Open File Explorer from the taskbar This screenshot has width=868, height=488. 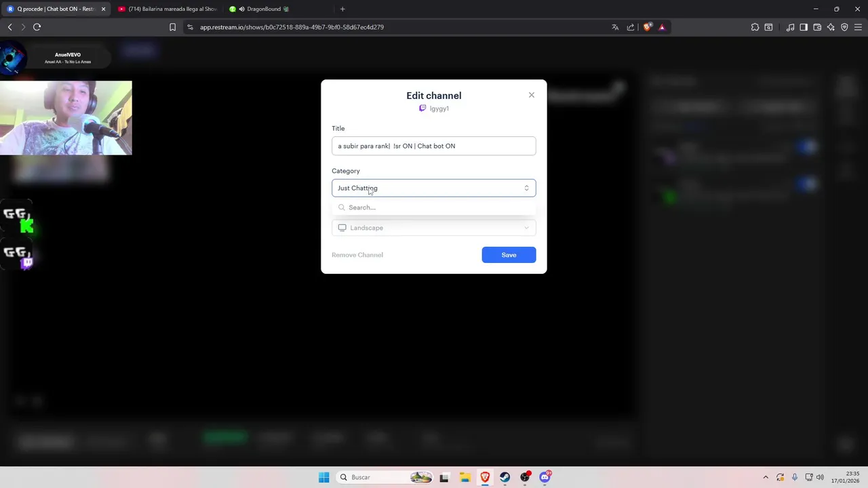(465, 477)
